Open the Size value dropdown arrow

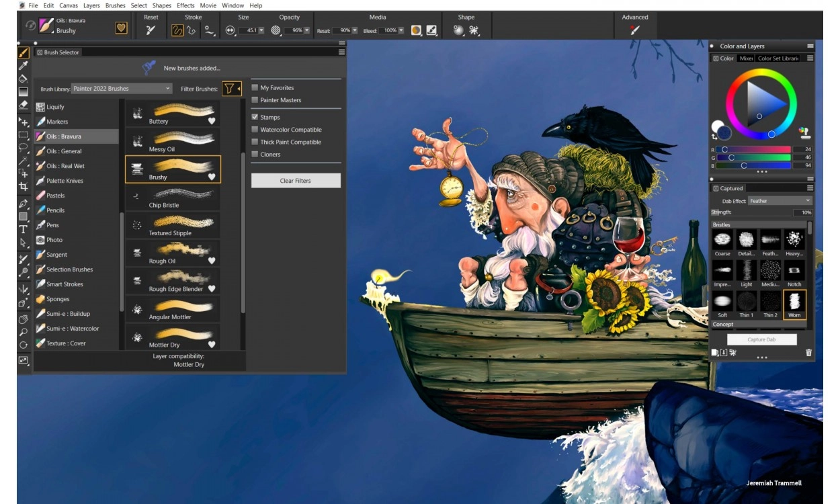[x=261, y=30]
